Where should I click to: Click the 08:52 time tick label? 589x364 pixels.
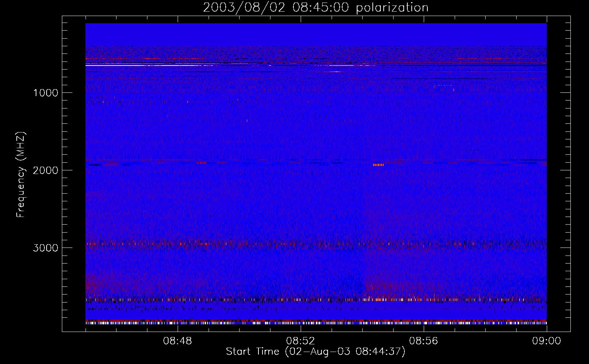tap(300, 341)
